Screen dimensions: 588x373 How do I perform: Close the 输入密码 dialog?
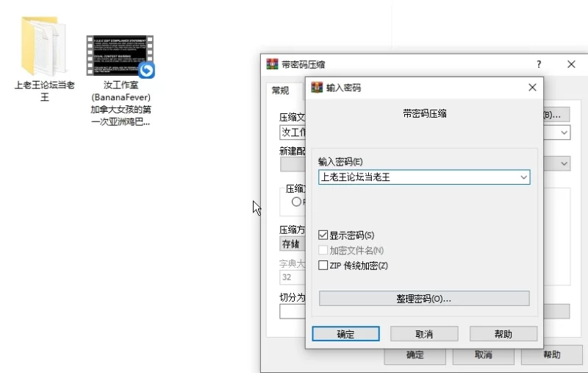(532, 88)
